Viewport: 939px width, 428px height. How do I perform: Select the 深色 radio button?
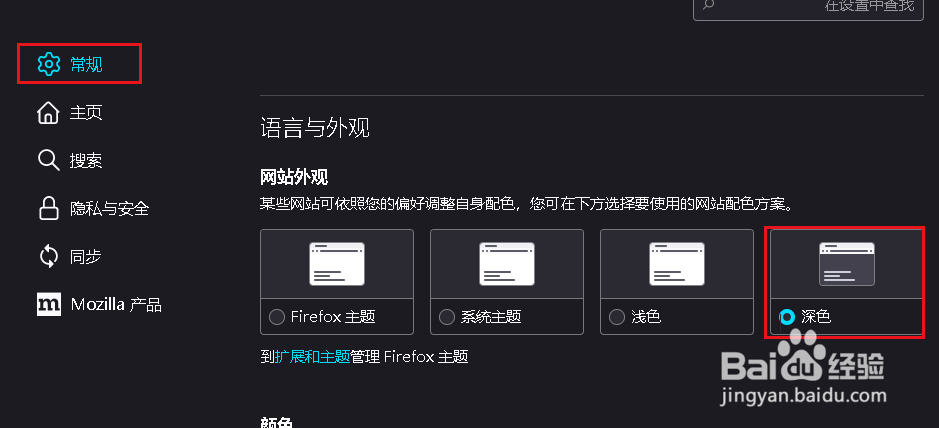[787, 317]
